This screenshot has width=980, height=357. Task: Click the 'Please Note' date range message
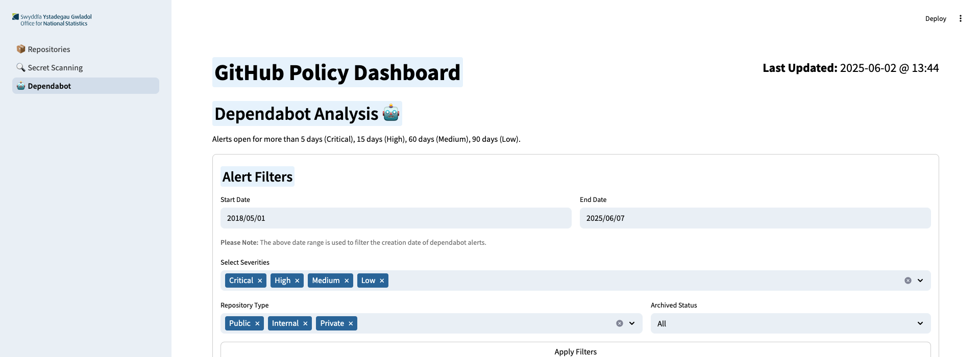[x=353, y=242]
